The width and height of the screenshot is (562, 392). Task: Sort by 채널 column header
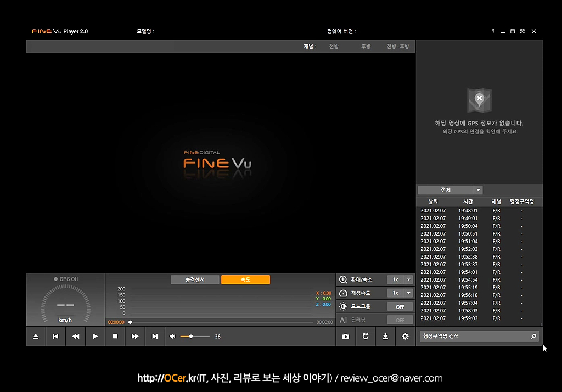(496, 201)
